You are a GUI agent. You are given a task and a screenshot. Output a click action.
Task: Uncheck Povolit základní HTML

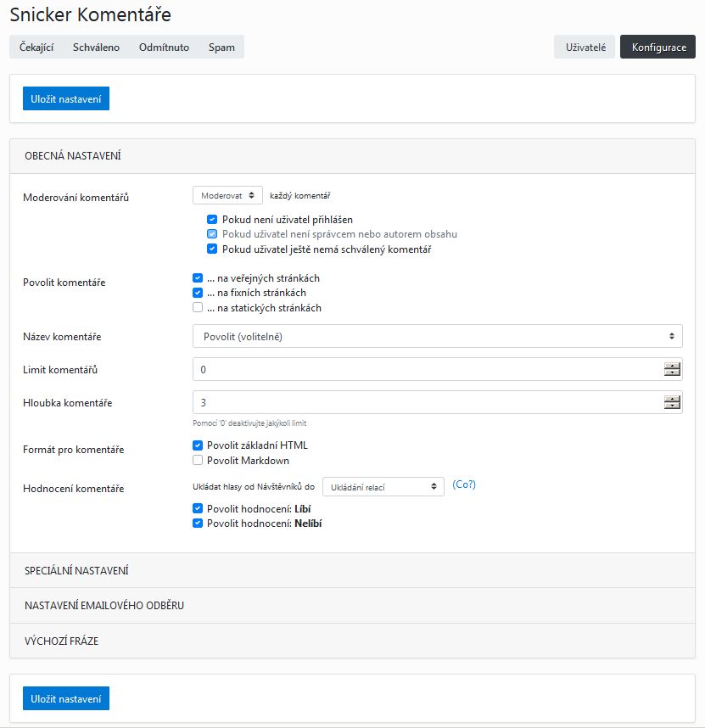pyautogui.click(x=198, y=445)
